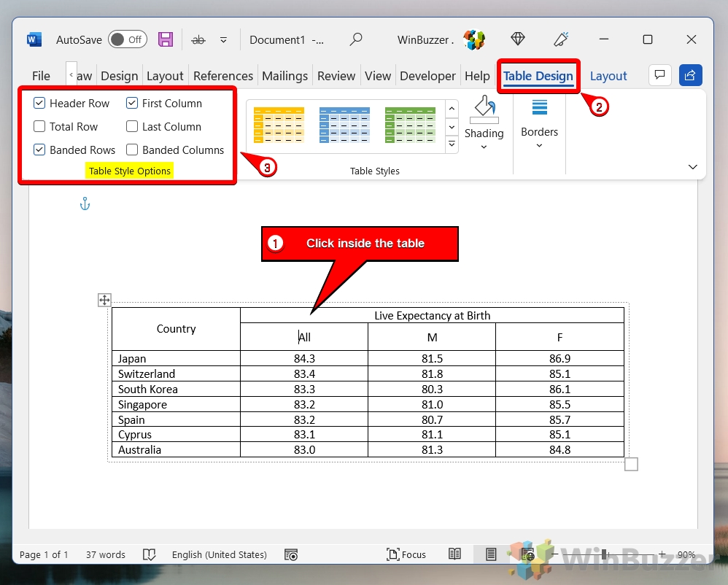Open the Mailings tab
The height and width of the screenshot is (585, 728).
tap(284, 76)
